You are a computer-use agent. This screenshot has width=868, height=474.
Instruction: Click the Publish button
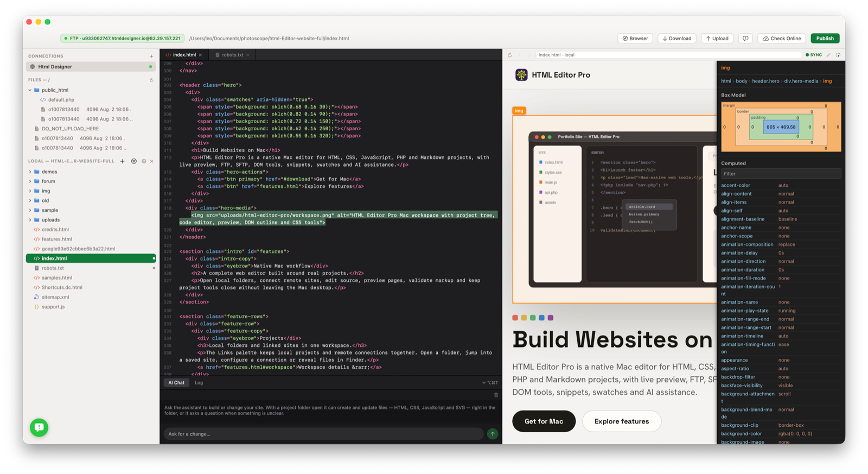click(825, 39)
